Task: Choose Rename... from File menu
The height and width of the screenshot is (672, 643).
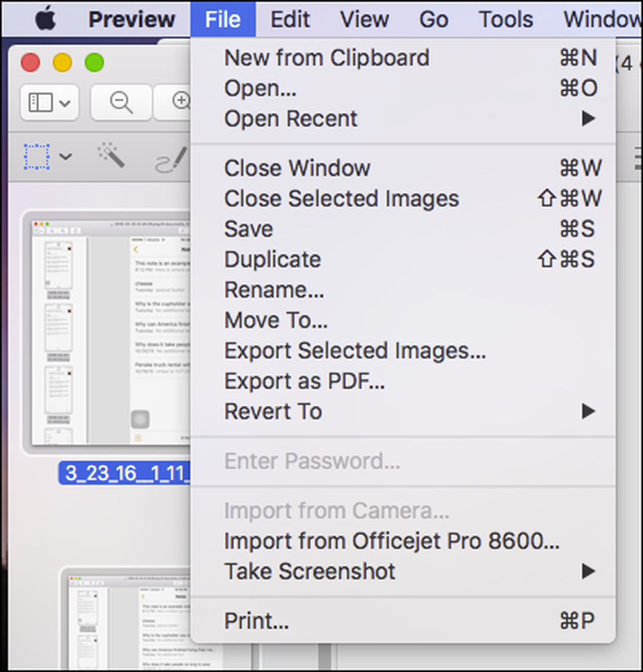Action: (403, 290)
